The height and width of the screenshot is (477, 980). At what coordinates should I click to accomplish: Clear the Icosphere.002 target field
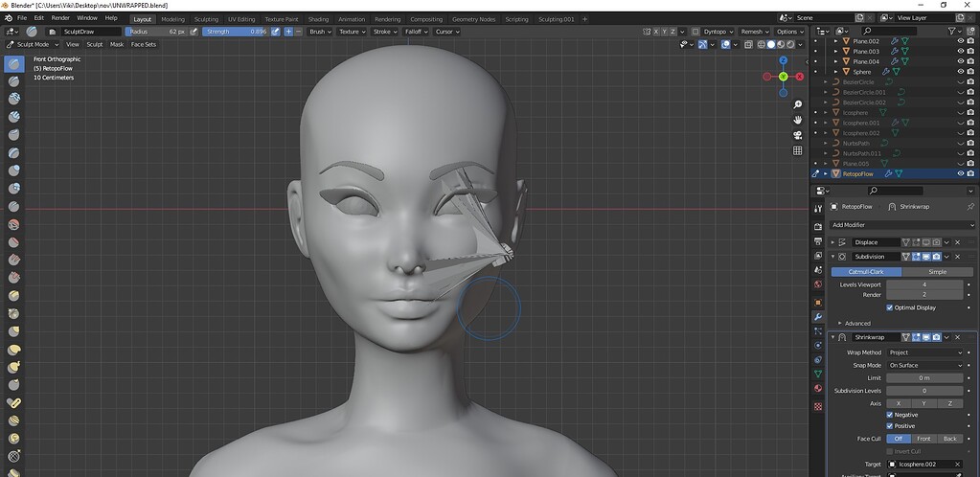pos(958,464)
